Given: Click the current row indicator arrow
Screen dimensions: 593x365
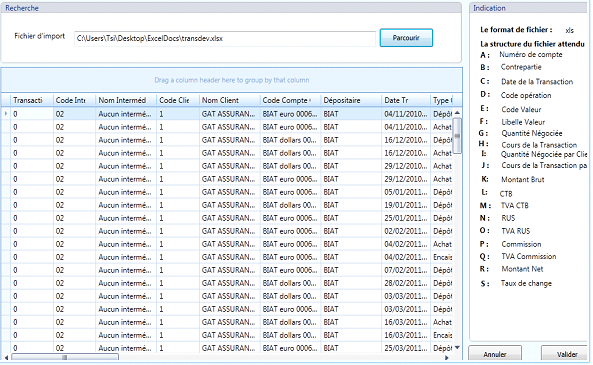Looking at the screenshot, I should pyautogui.click(x=6, y=113).
